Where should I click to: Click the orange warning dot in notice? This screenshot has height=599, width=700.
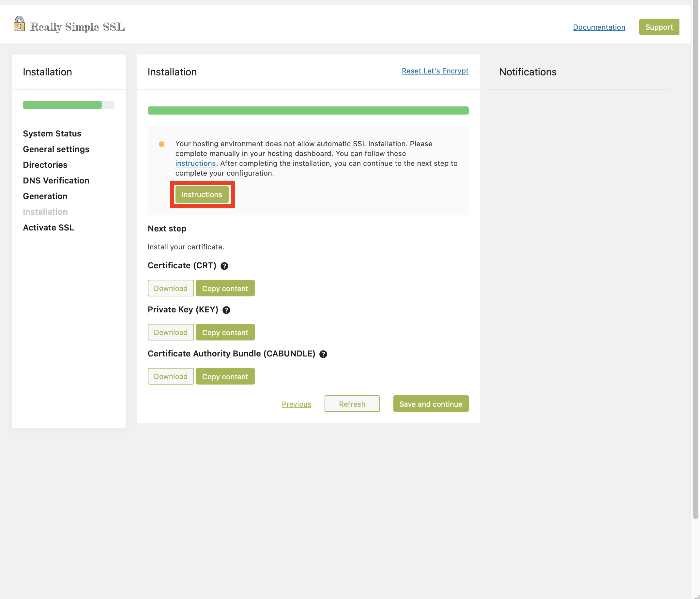161,144
